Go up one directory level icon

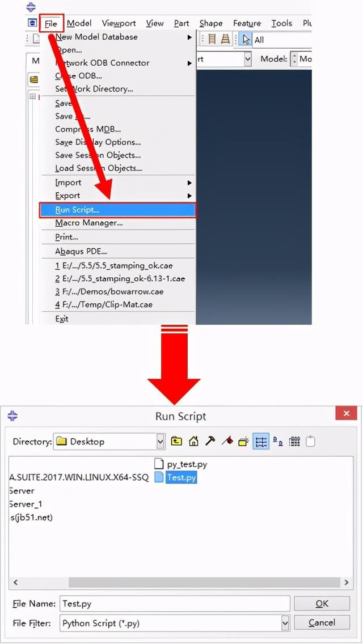click(x=176, y=441)
